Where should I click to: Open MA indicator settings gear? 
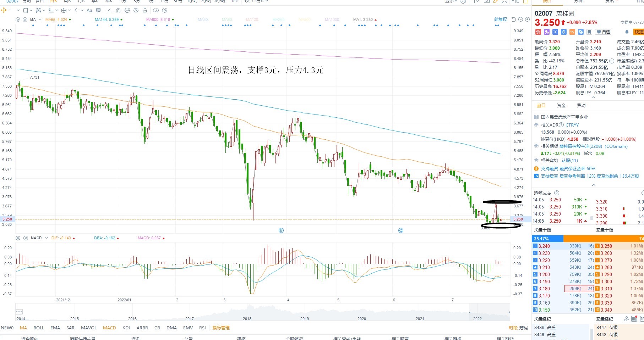[x=18, y=19]
